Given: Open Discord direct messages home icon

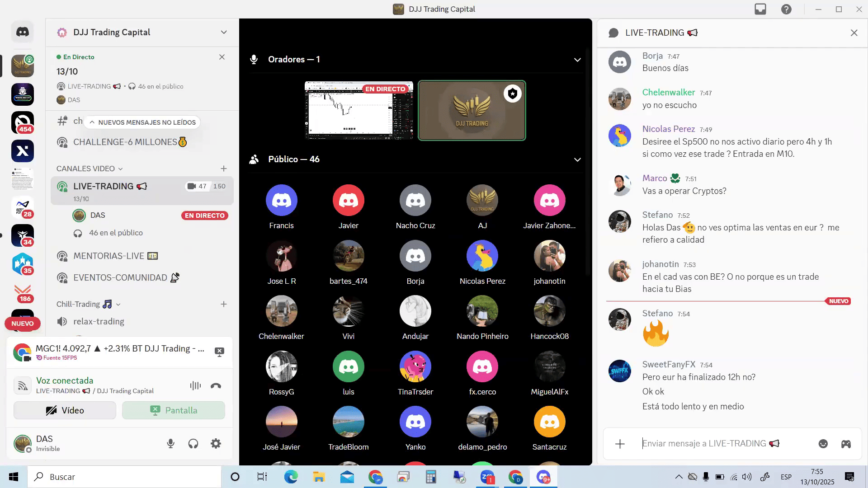Looking at the screenshot, I should tap(23, 32).
